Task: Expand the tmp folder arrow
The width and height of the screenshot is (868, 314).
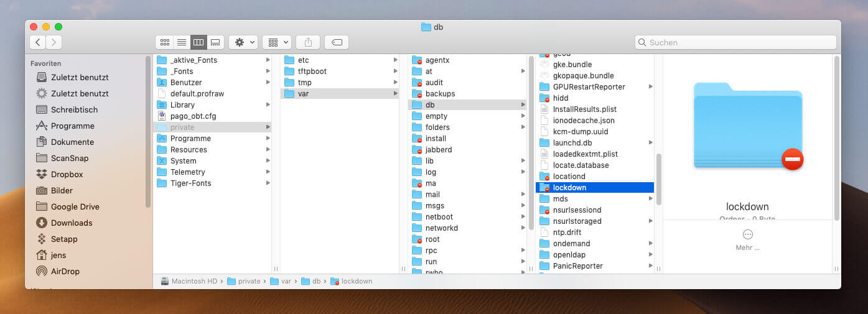Action: click(x=395, y=82)
